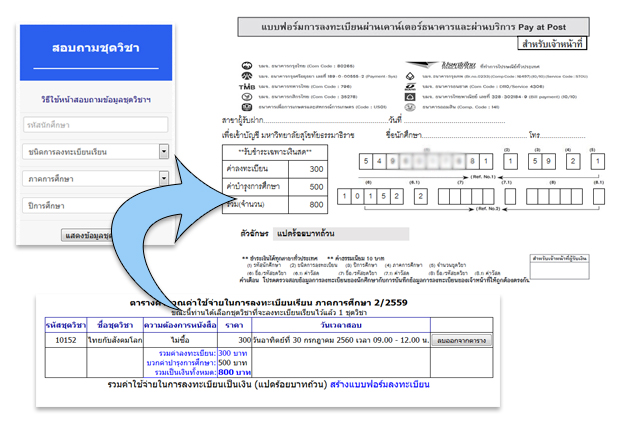Click the Government Savings Bank logo
The height and width of the screenshot is (440, 620).
[x=410, y=107]
